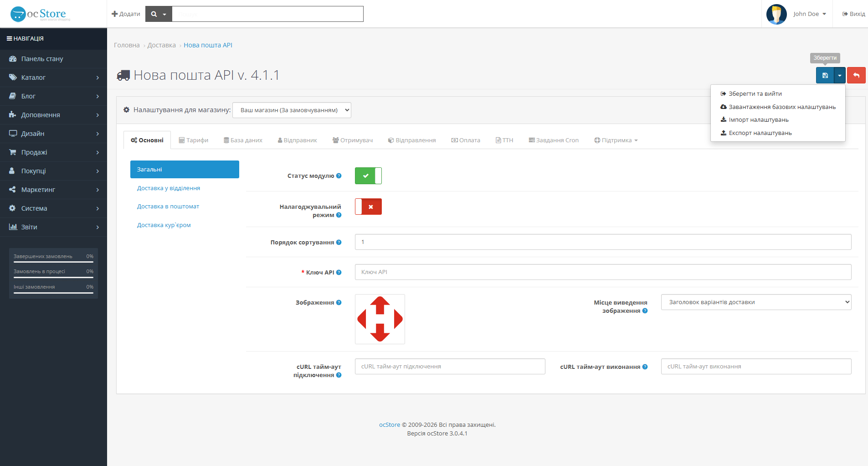Viewport: 868px width, 466px height.
Task: Click the Порядок сортування input field
Action: click(x=603, y=242)
